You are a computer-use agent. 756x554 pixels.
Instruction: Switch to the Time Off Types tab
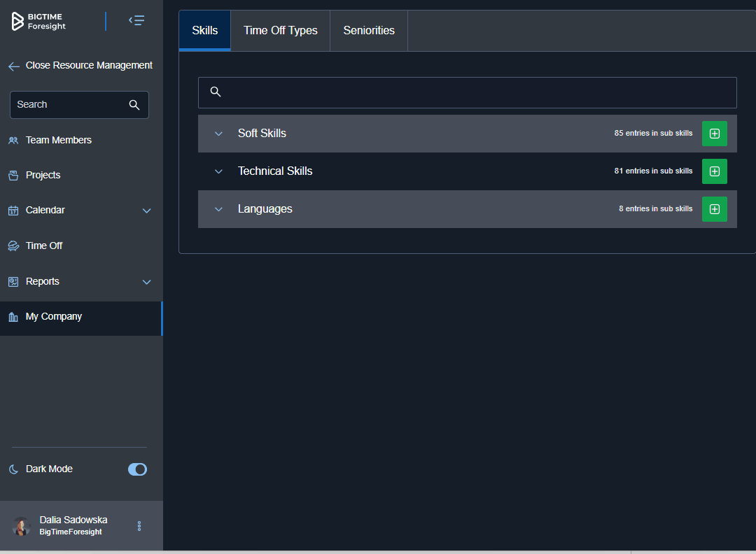click(x=279, y=30)
